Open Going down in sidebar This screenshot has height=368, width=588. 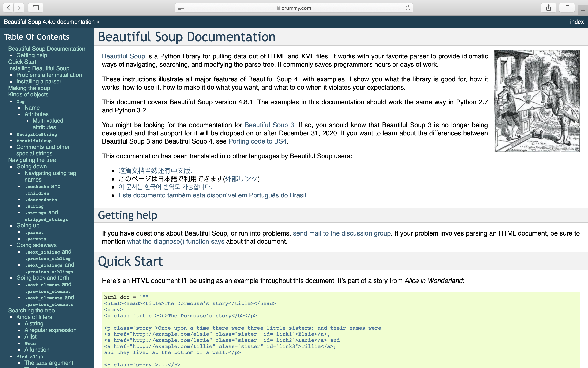[31, 166]
